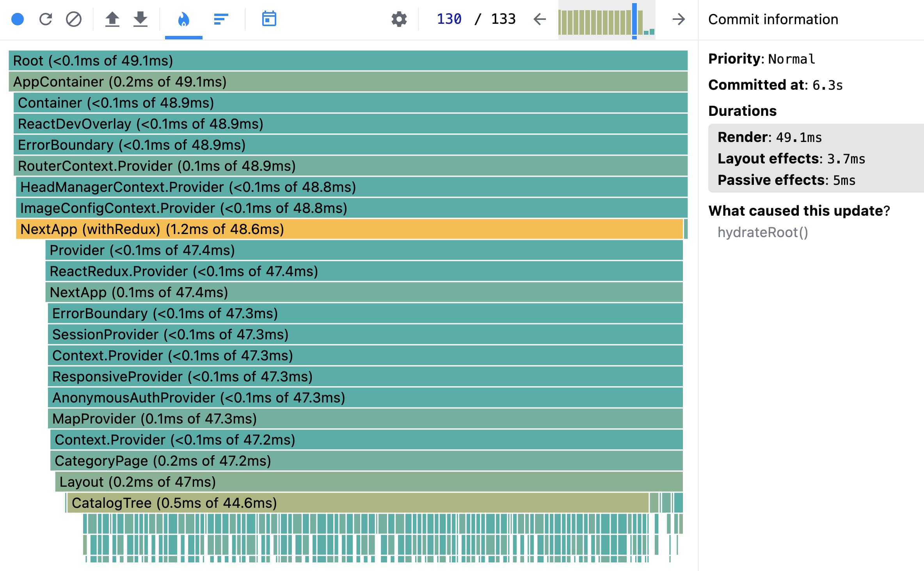Select the highlighted blue commit bar
The height and width of the screenshot is (571, 924).
pyautogui.click(x=634, y=20)
